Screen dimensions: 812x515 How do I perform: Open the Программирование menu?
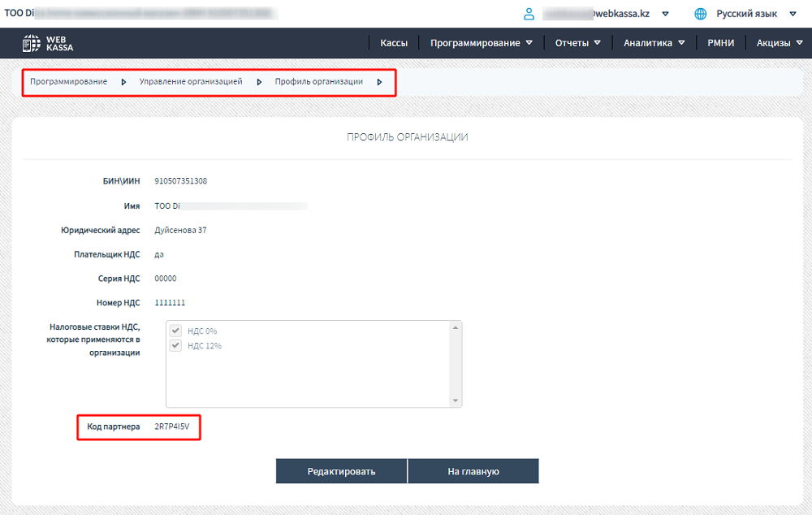coord(475,43)
